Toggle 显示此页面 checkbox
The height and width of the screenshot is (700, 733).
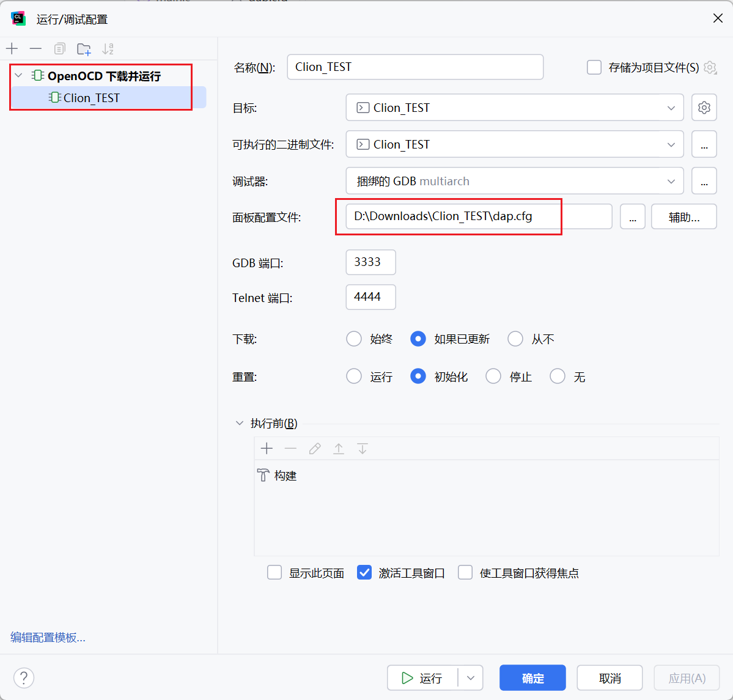[x=274, y=572]
